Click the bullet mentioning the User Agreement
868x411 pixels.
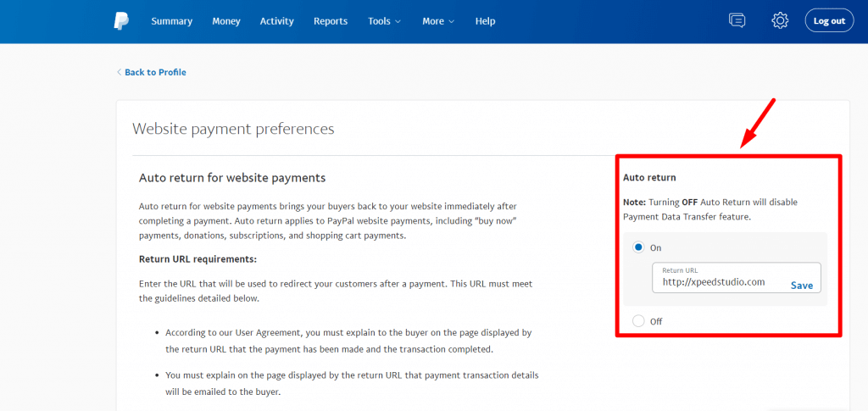348,342
